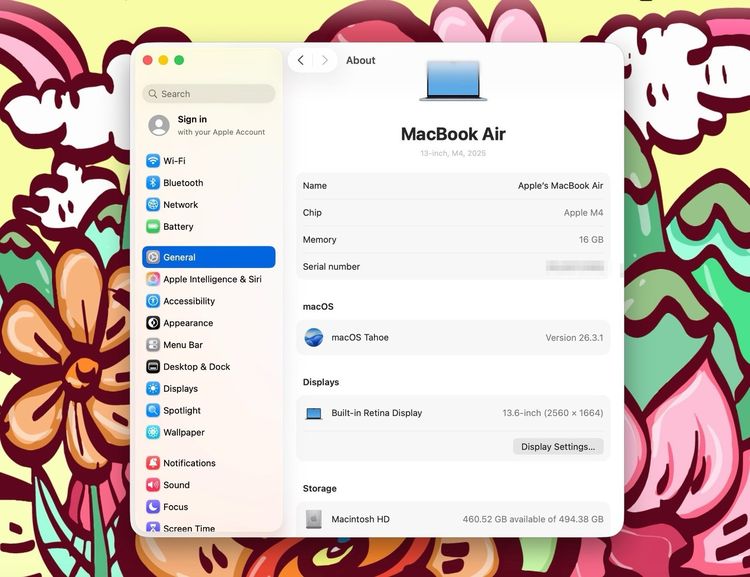Click the red close window button
The image size is (750, 577).
click(148, 60)
